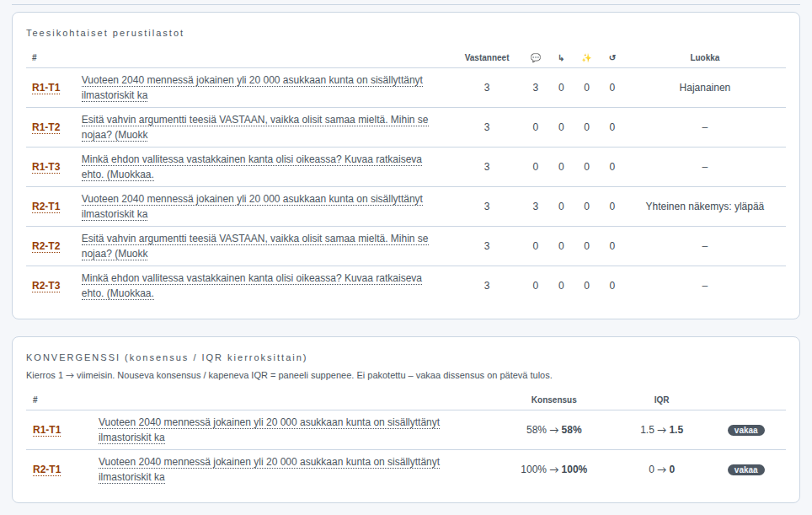The width and height of the screenshot is (812, 515).
Task: Click the 'IQR' column header
Action: 661,400
